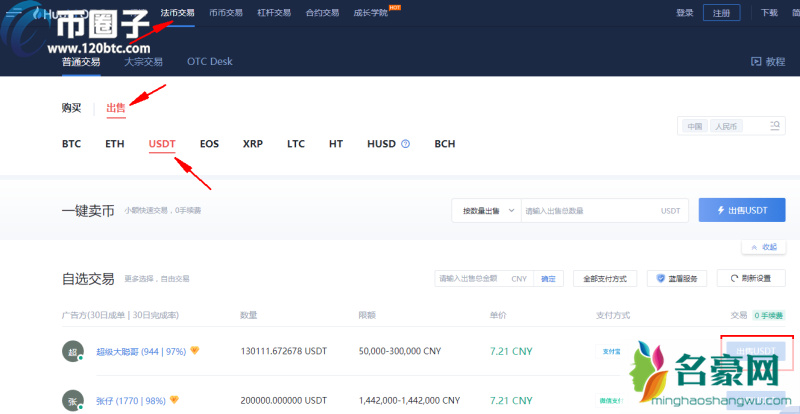Click the HUSD help question icon

click(x=406, y=144)
